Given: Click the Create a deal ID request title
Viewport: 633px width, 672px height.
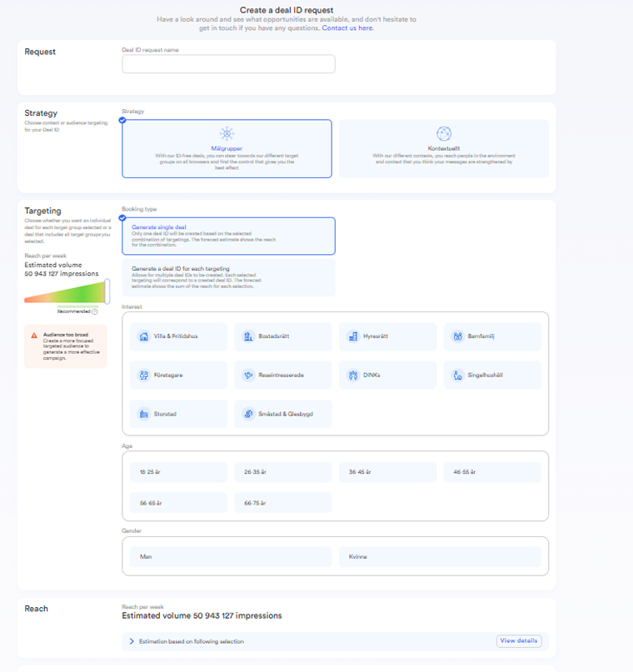Looking at the screenshot, I should pyautogui.click(x=287, y=10).
